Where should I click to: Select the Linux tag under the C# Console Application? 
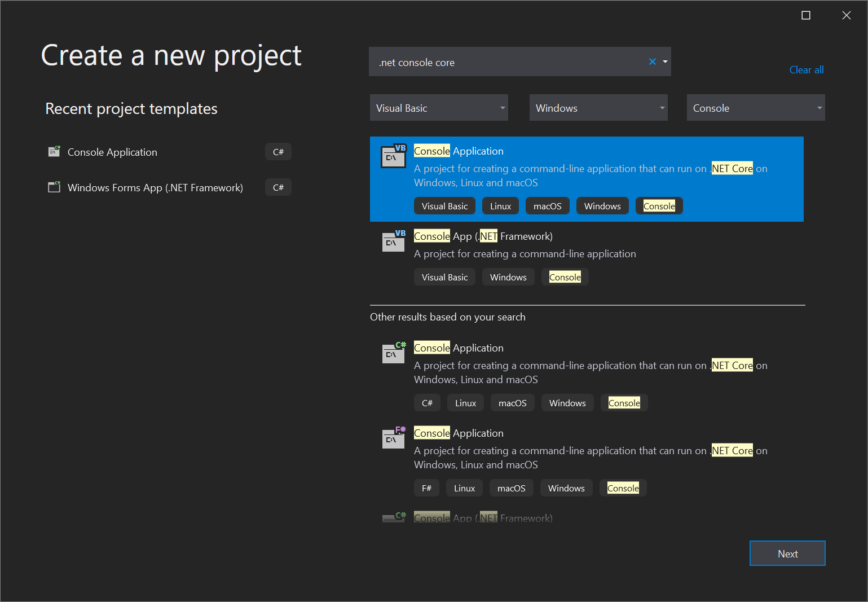(465, 402)
